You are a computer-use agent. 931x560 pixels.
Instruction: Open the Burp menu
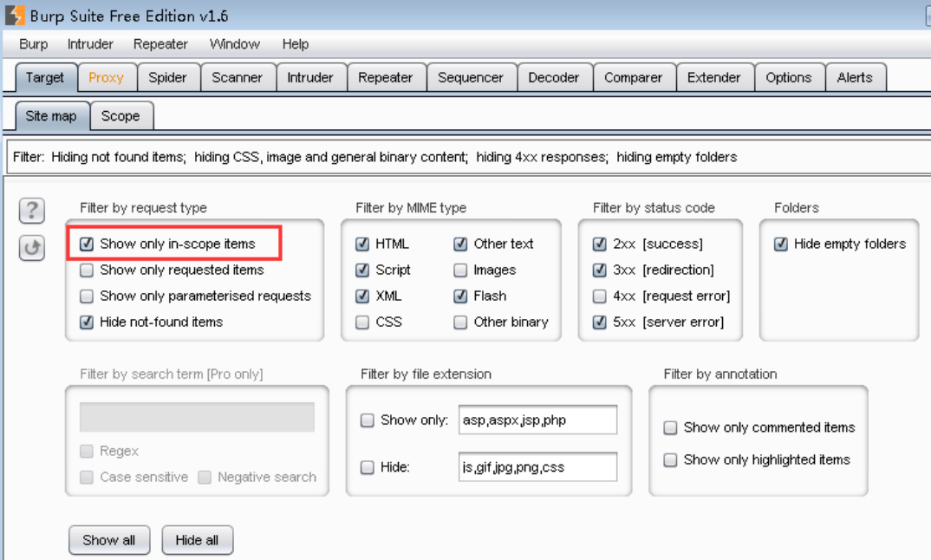coord(33,44)
